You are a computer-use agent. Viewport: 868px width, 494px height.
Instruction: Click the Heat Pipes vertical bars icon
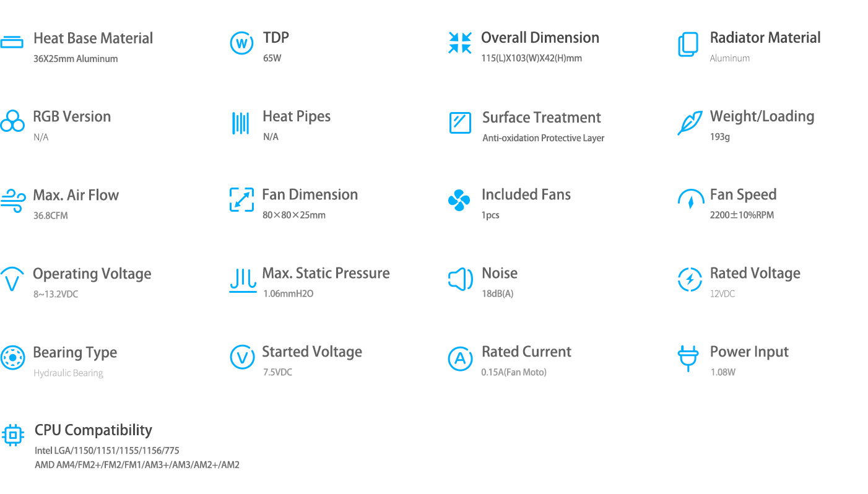point(241,123)
